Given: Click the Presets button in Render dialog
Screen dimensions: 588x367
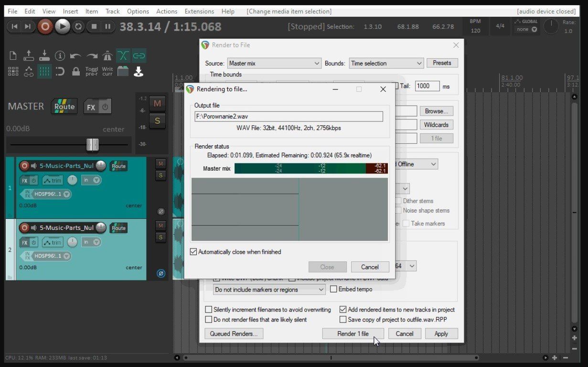Looking at the screenshot, I should tap(442, 63).
